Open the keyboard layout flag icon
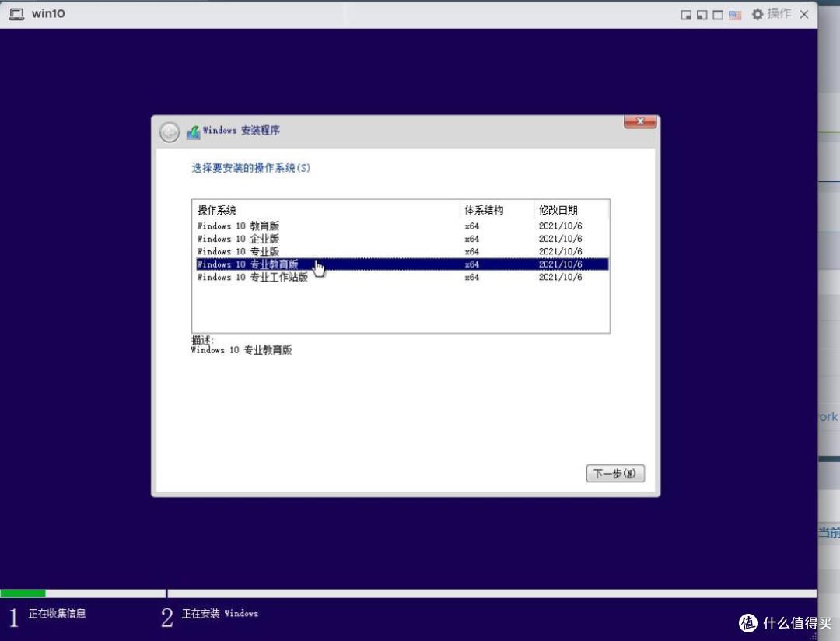 pos(735,15)
